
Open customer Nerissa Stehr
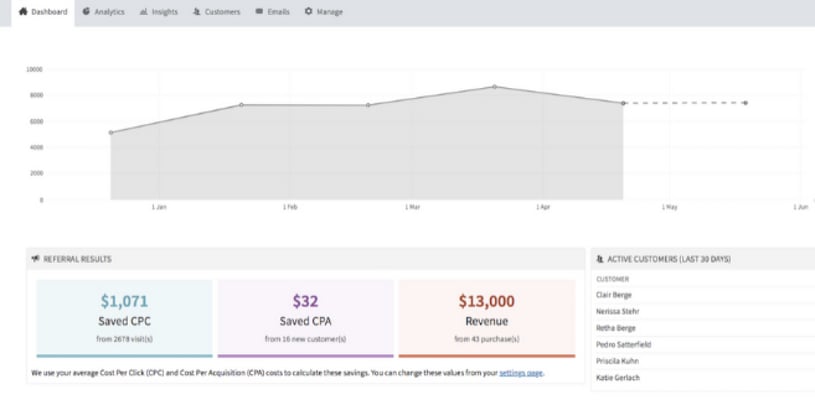[x=616, y=311]
